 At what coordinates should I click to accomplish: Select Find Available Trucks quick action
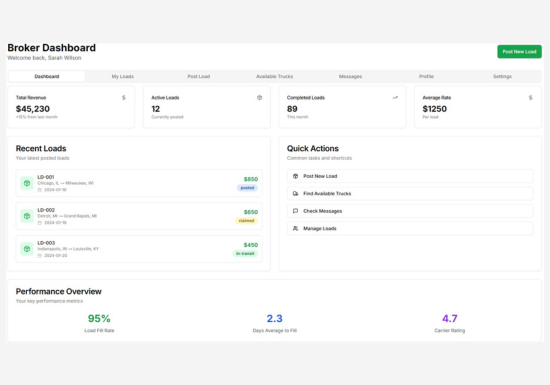click(410, 194)
